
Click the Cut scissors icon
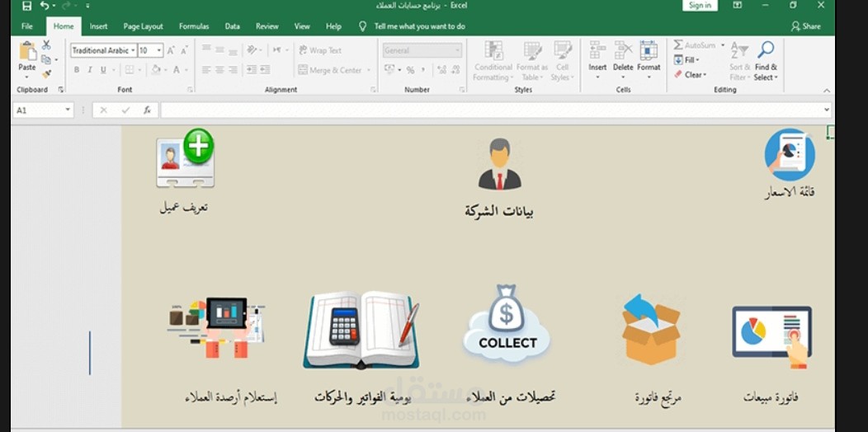(x=46, y=45)
